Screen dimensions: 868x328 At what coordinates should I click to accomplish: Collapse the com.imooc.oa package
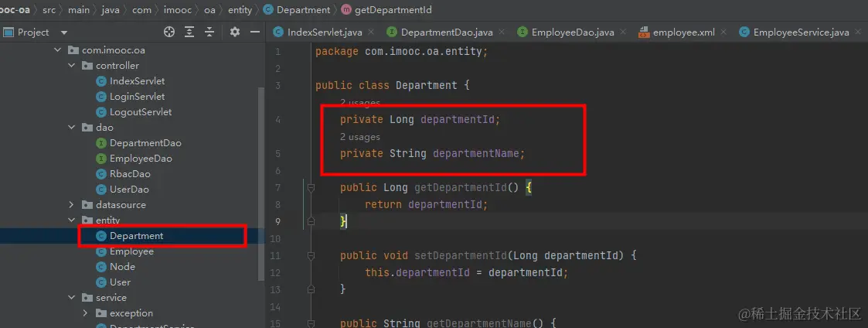click(57, 50)
